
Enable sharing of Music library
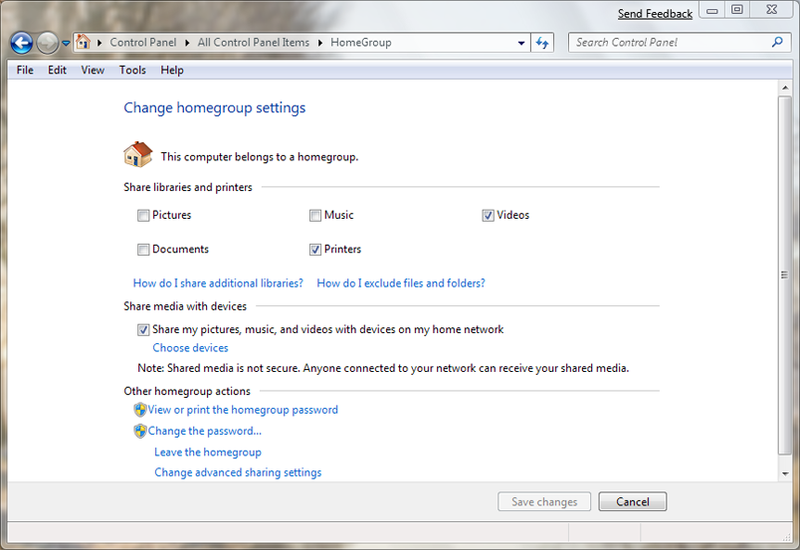pos(315,215)
